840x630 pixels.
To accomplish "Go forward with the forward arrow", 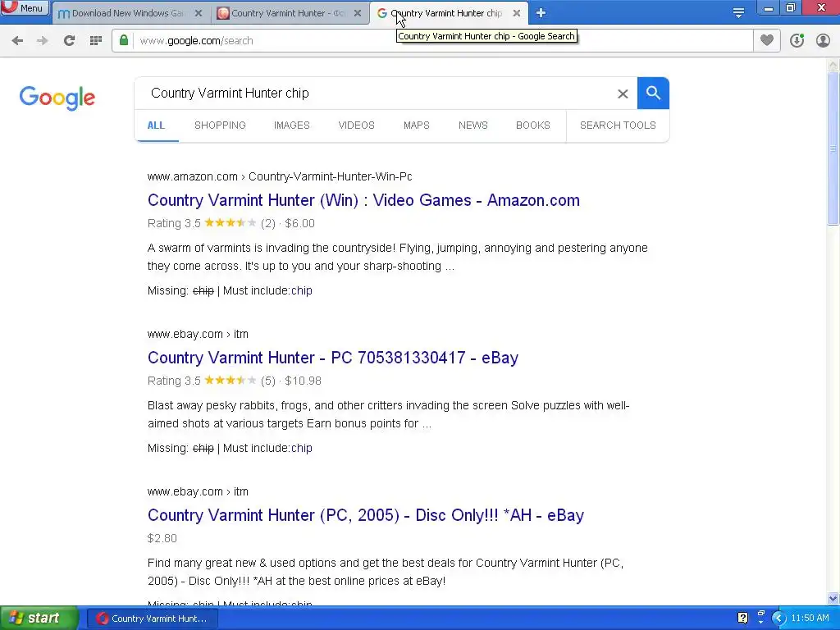I will (x=43, y=40).
